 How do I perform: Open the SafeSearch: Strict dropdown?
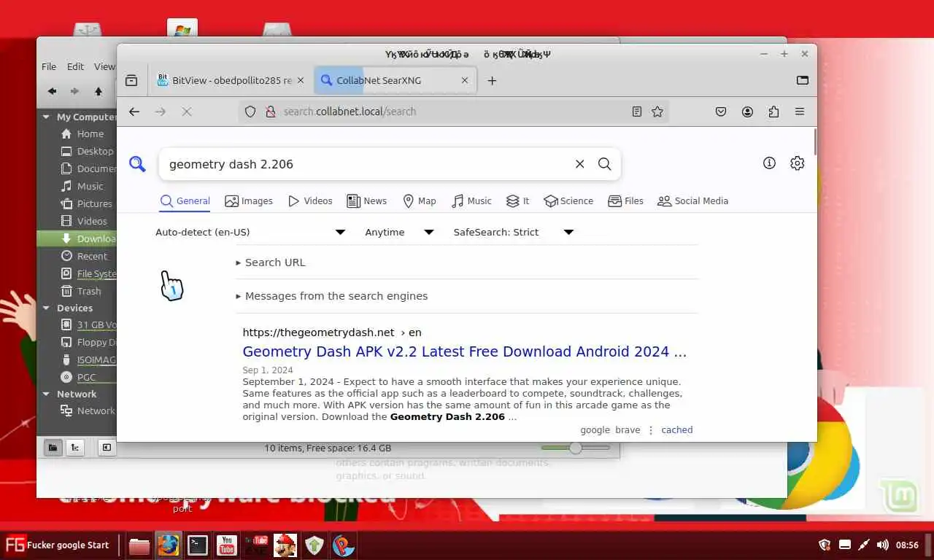513,232
